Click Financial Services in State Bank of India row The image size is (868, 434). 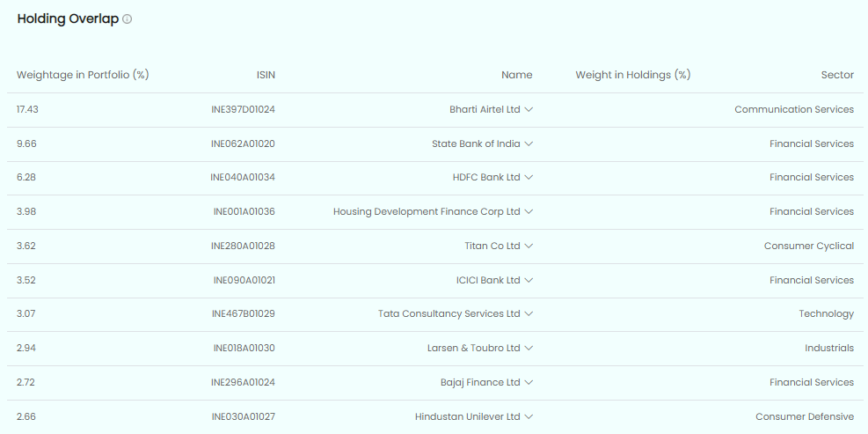tap(812, 144)
